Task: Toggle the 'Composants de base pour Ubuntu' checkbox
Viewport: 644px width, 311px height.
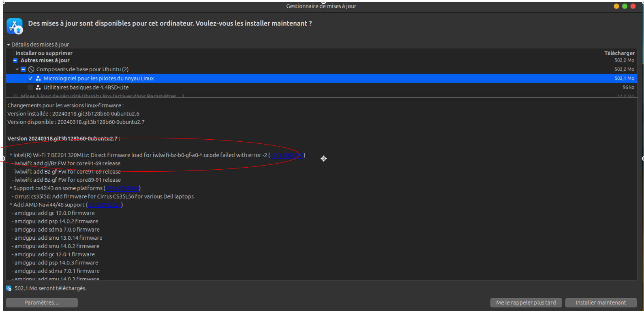Action: pos(24,69)
